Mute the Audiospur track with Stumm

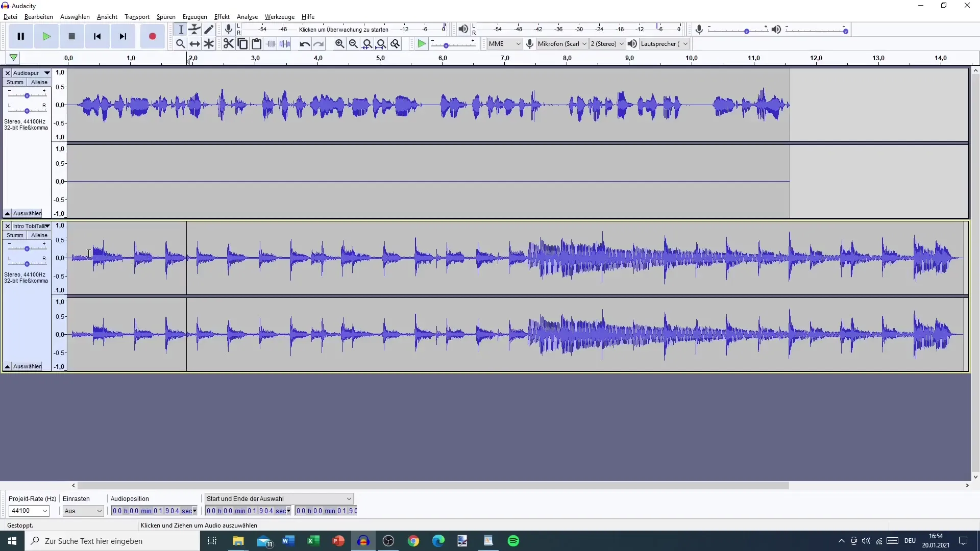[15, 82]
